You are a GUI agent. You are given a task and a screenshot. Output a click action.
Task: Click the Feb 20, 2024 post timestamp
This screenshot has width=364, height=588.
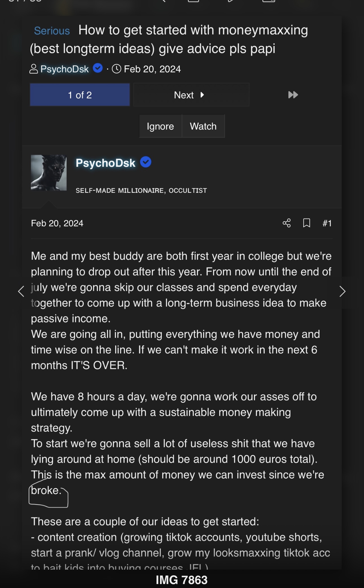click(x=57, y=223)
